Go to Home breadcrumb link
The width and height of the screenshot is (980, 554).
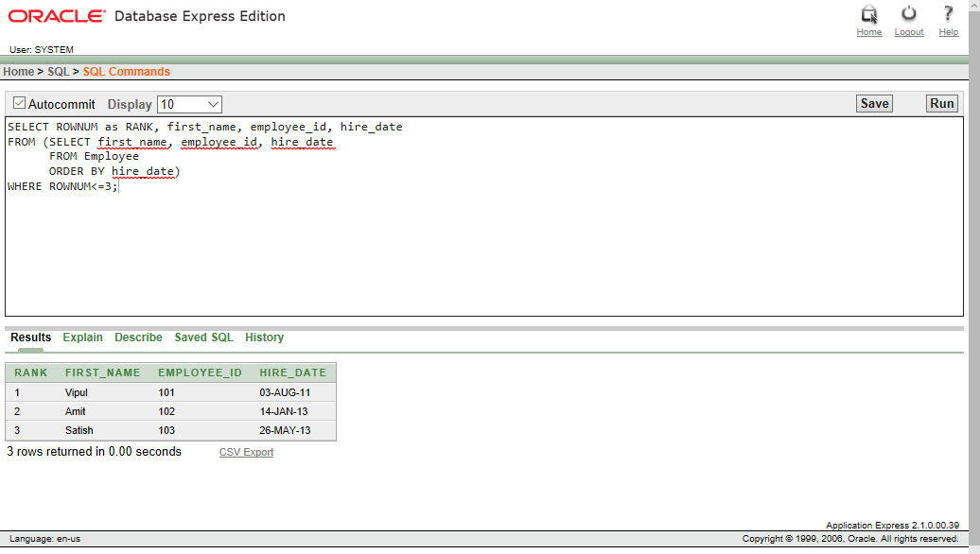click(19, 71)
